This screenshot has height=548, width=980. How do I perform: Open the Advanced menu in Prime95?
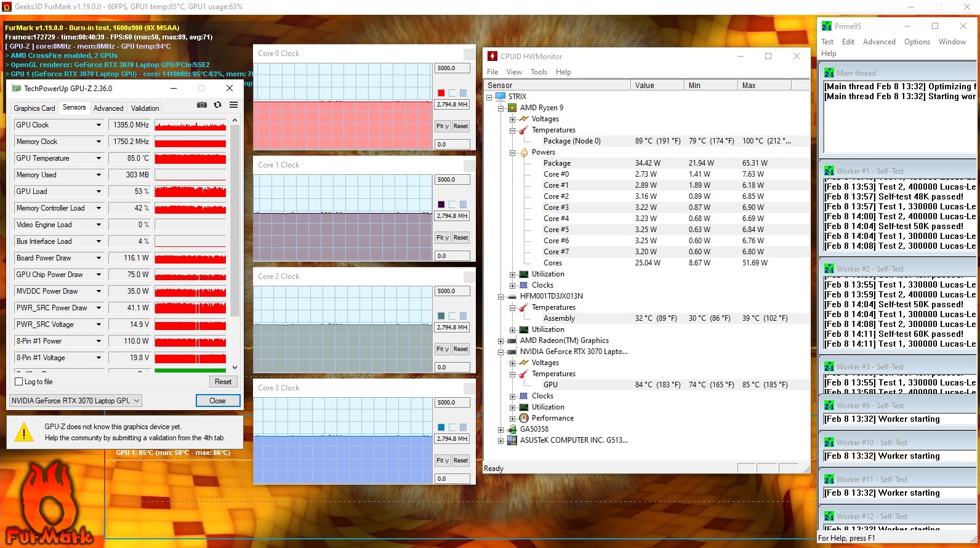tap(879, 42)
